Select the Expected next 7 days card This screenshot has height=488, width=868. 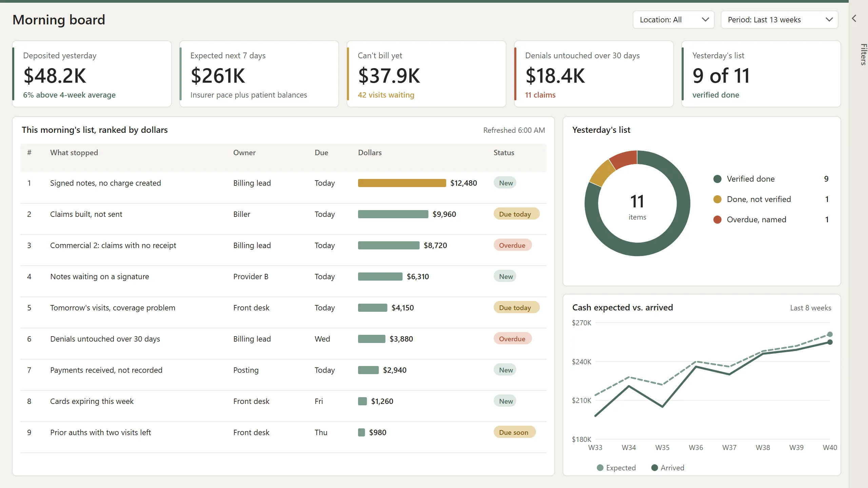(259, 74)
